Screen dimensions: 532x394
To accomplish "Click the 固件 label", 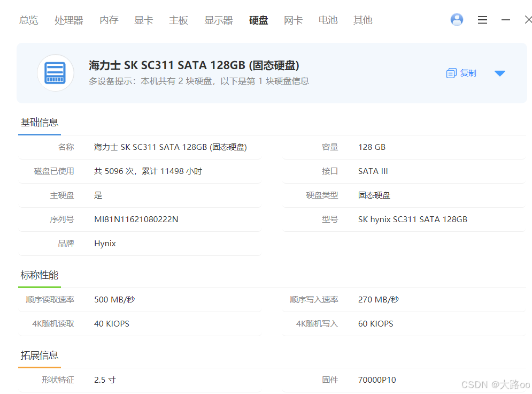I will pos(330,380).
